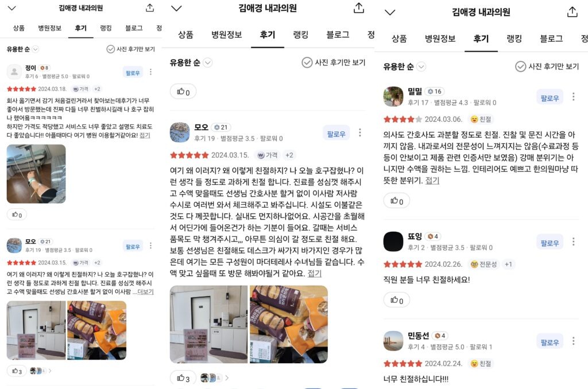This screenshot has width=588, height=389.
Task: Open 유용한 순 sort dropdown in left panel
Action: point(23,49)
